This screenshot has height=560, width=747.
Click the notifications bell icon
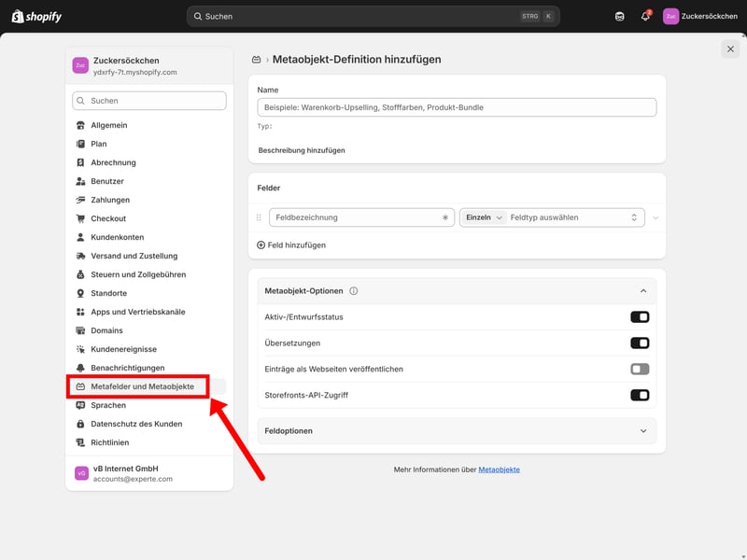[x=645, y=16]
